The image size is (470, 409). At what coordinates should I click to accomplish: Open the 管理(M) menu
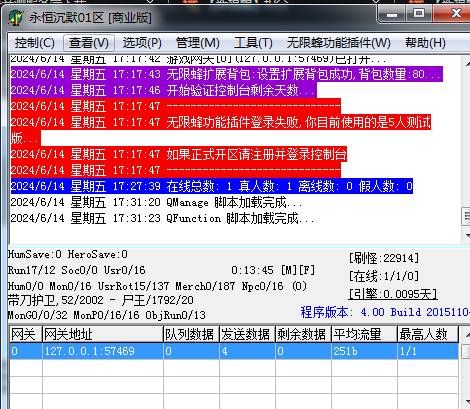coord(197,43)
